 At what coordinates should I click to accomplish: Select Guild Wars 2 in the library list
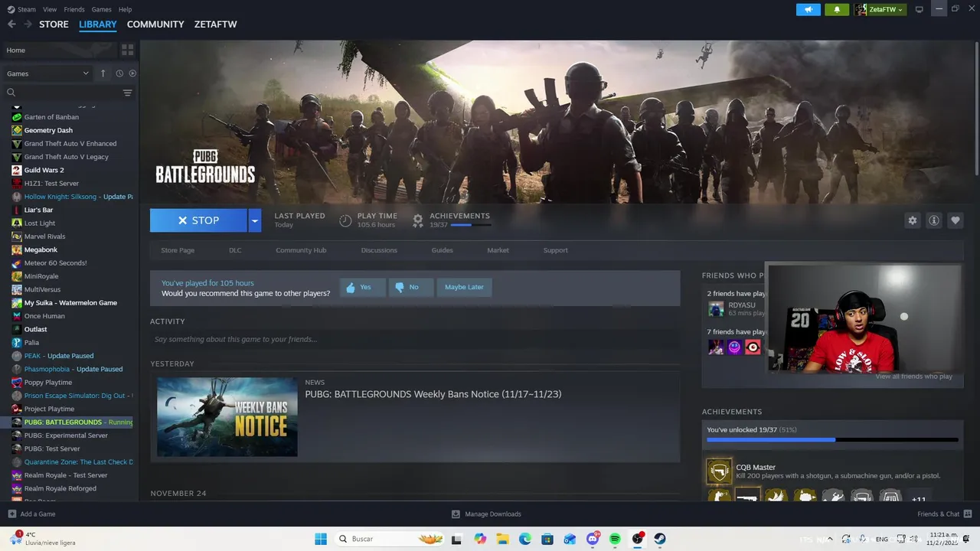tap(44, 170)
